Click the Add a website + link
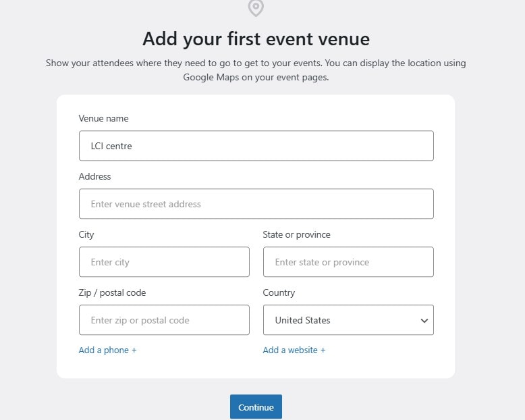525x420 pixels. click(x=294, y=350)
